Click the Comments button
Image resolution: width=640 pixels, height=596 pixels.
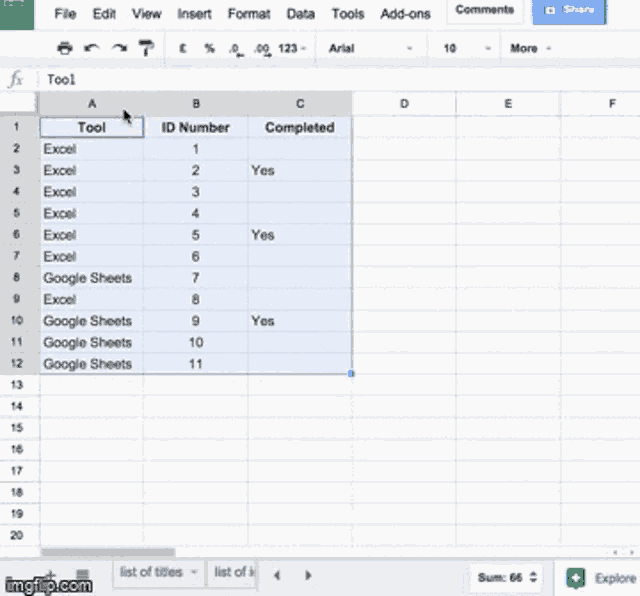pyautogui.click(x=484, y=10)
